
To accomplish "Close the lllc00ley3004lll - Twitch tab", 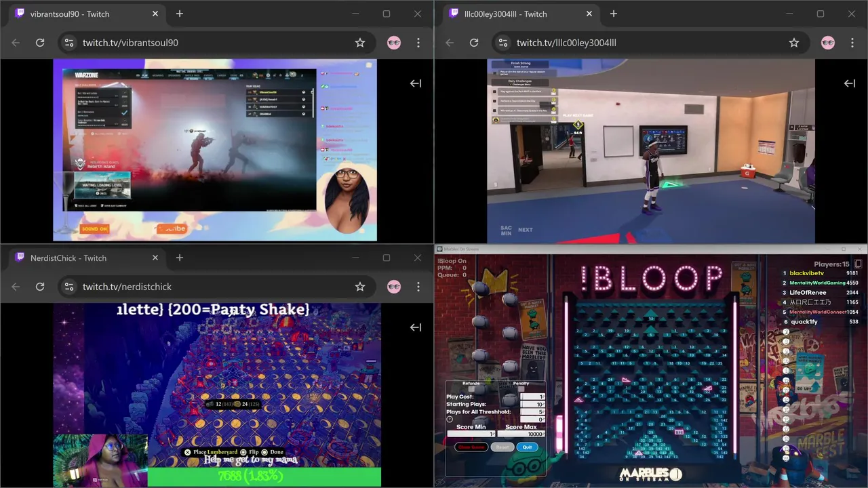I will tap(589, 14).
